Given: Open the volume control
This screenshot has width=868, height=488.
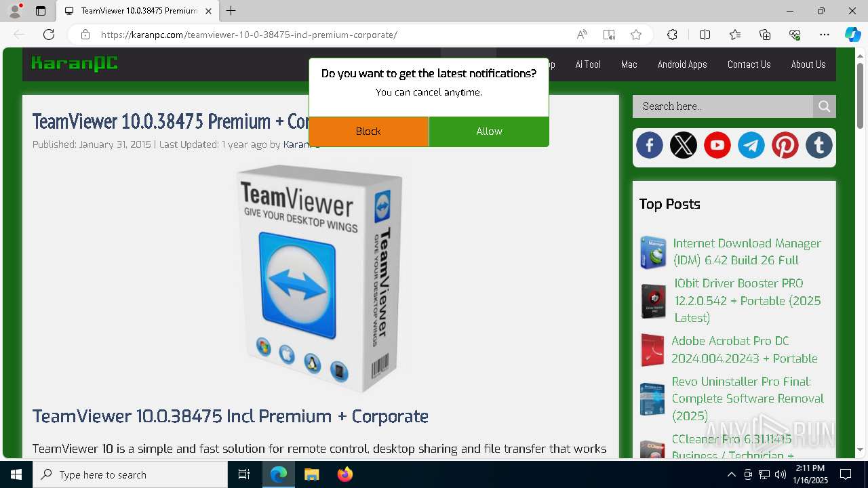Looking at the screenshot, I should click(x=781, y=474).
